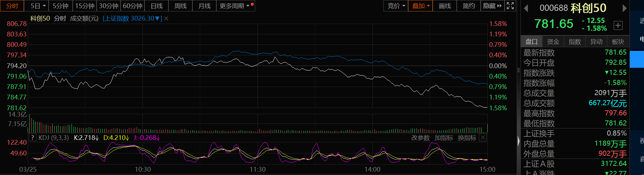The width and height of the screenshot is (644, 175).
Task: Click 改参数 to edit indicator parameters
Action: [x=420, y=138]
